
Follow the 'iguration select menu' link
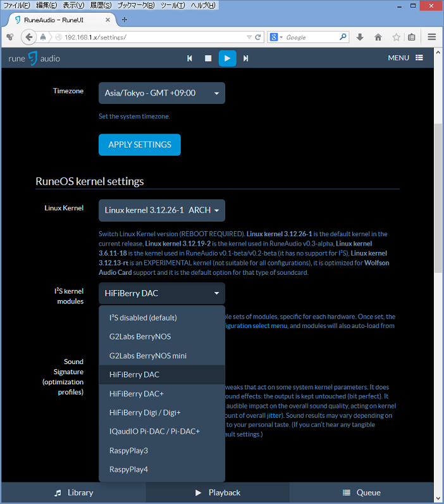pos(256,326)
